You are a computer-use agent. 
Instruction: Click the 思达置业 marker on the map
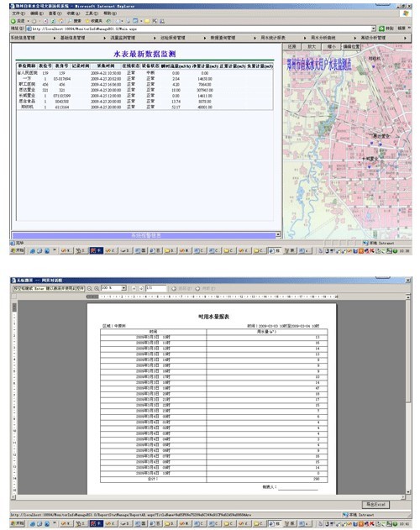point(380,144)
